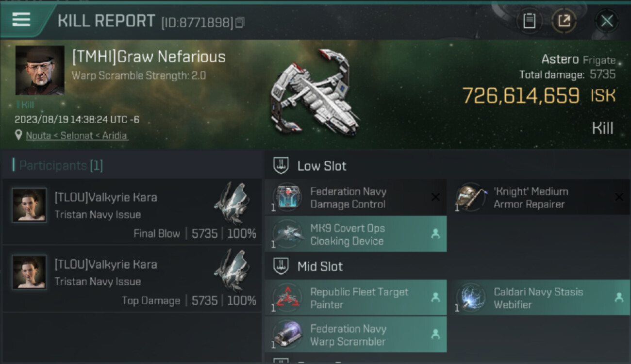
Task: Open Valkyrie Kara Top Damage entry
Action: (132, 279)
